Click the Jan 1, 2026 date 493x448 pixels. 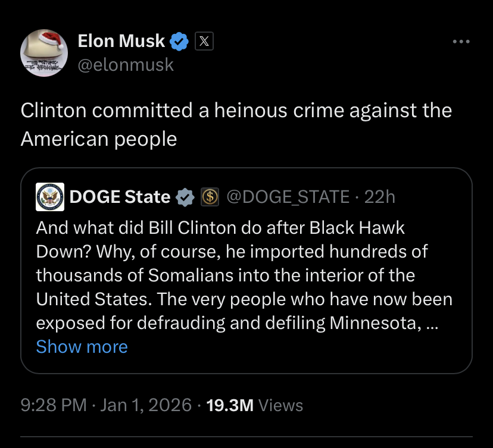point(145,405)
